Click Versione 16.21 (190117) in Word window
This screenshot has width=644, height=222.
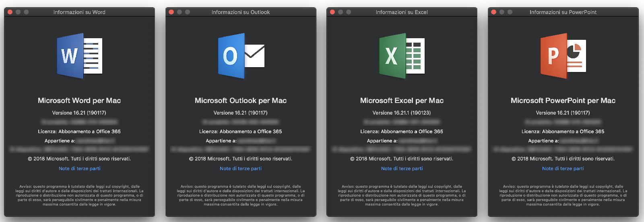[79, 113]
